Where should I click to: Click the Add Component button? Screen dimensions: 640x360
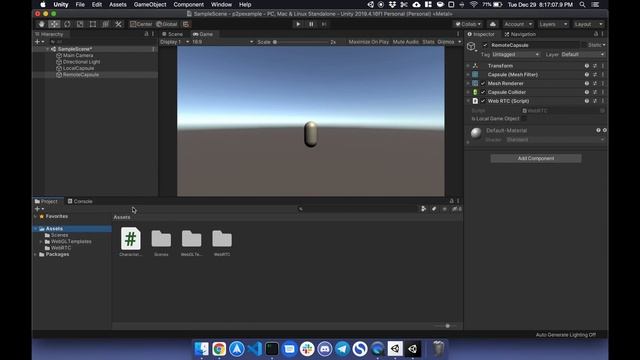[x=536, y=158]
